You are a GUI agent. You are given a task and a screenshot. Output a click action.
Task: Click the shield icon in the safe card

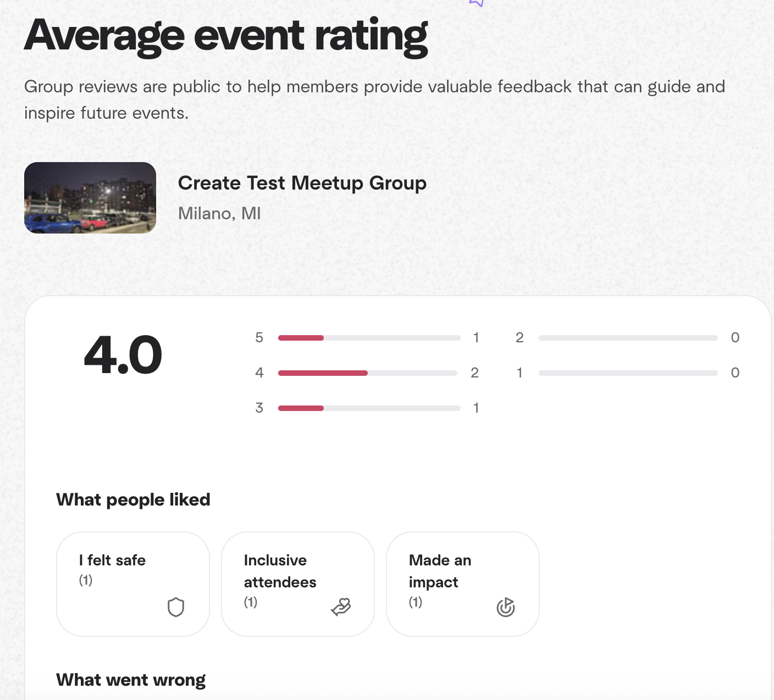176,607
